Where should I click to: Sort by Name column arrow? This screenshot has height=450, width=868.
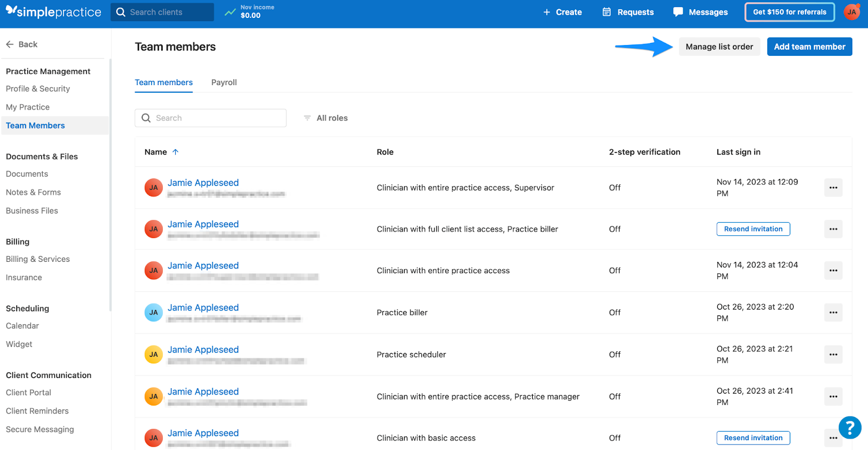(x=175, y=152)
